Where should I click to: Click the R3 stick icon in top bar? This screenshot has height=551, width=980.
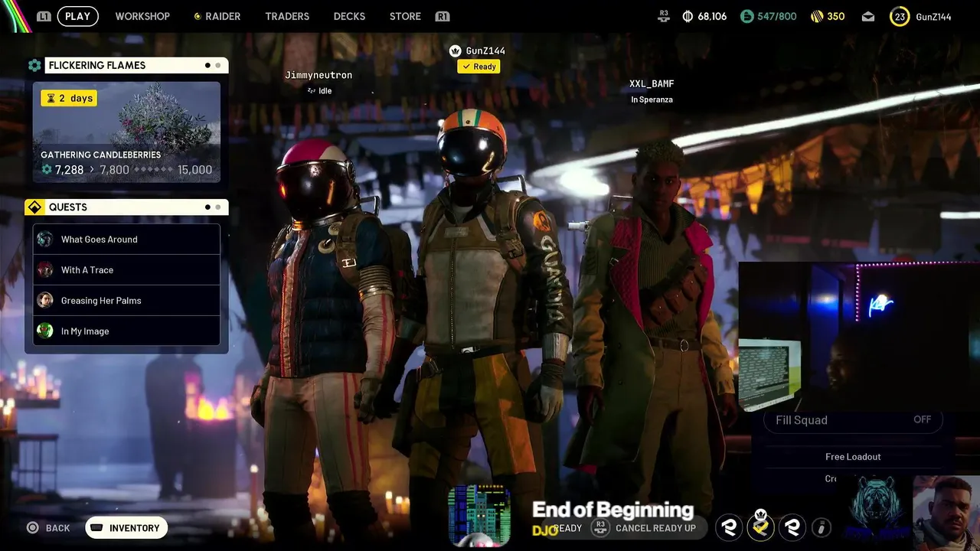(x=664, y=16)
